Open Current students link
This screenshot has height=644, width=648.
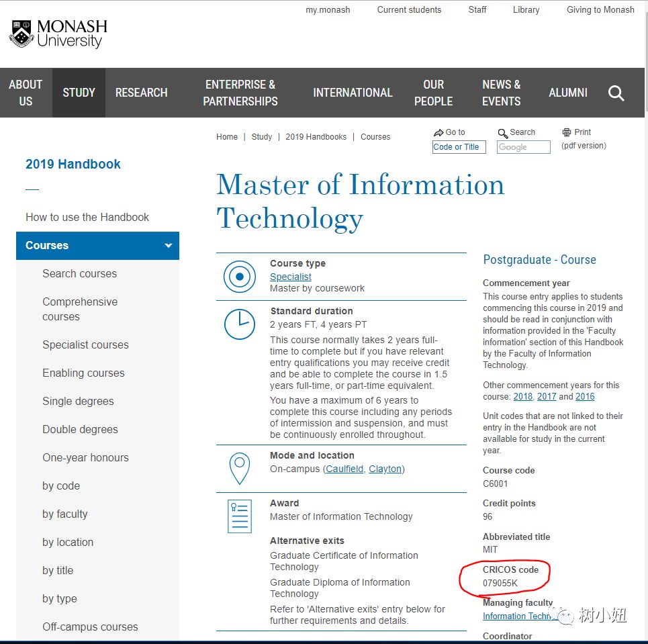409,9
